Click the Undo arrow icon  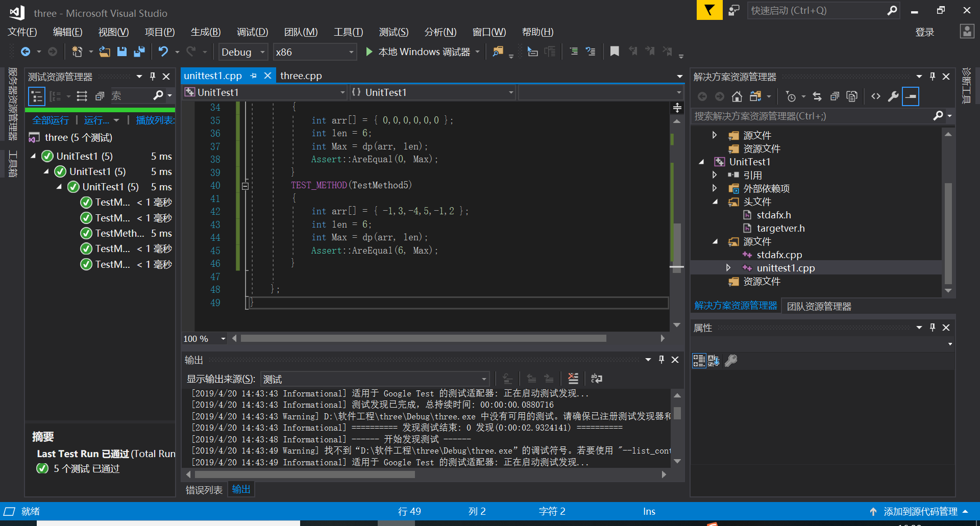click(x=163, y=52)
